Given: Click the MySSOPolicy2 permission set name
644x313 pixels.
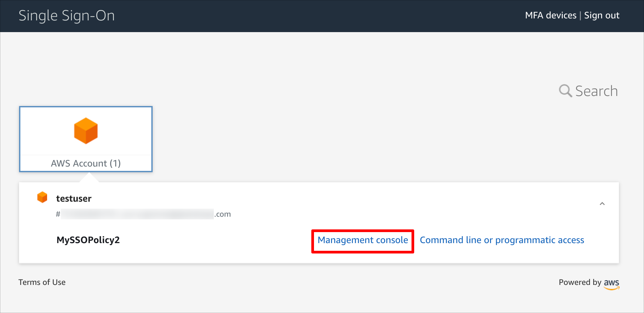Looking at the screenshot, I should click(88, 240).
